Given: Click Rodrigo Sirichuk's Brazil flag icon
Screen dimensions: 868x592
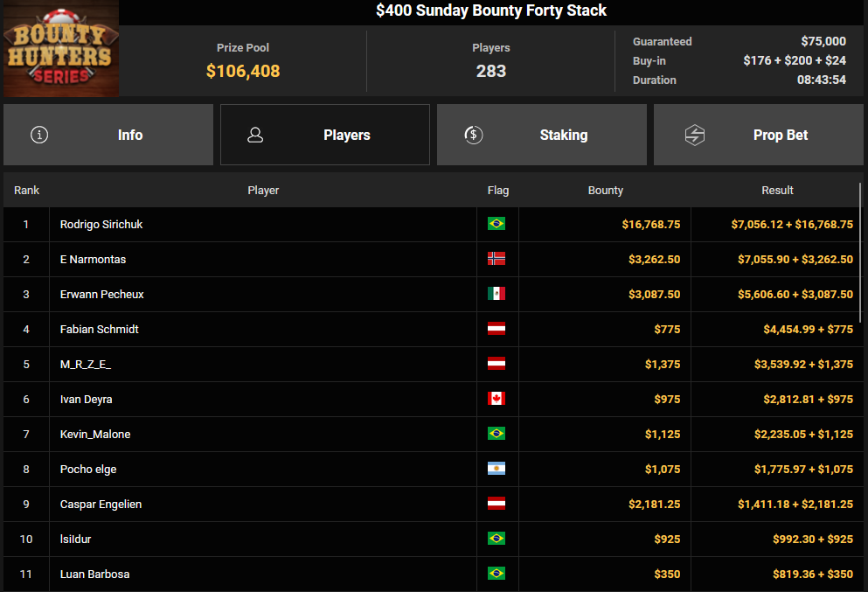Looking at the screenshot, I should 496,224.
